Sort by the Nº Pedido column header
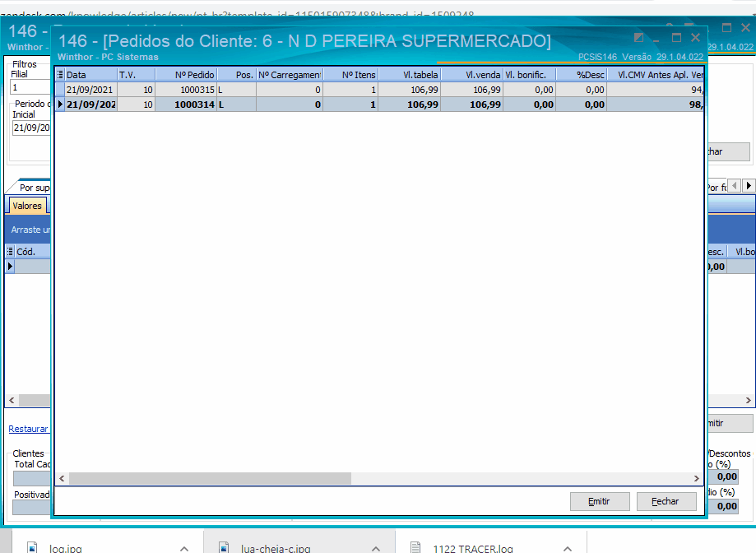 186,75
